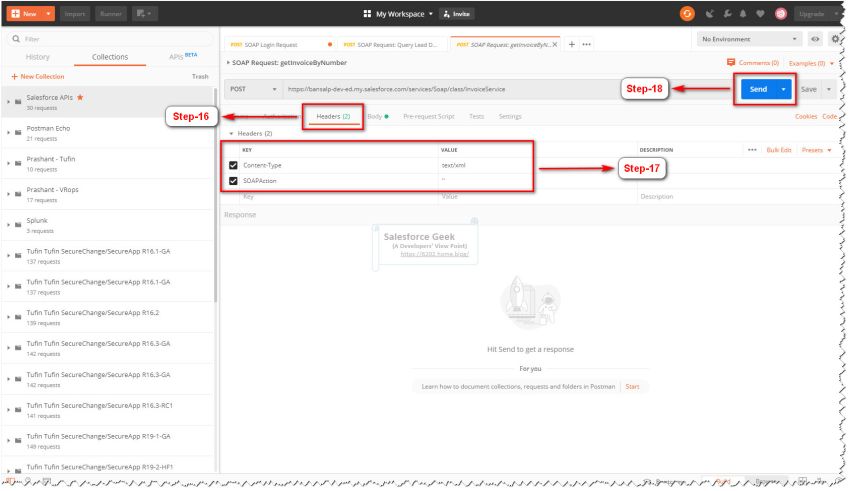This screenshot has width=850, height=491.
Task: Open the satellite capture requests icon
Action: tap(710, 14)
